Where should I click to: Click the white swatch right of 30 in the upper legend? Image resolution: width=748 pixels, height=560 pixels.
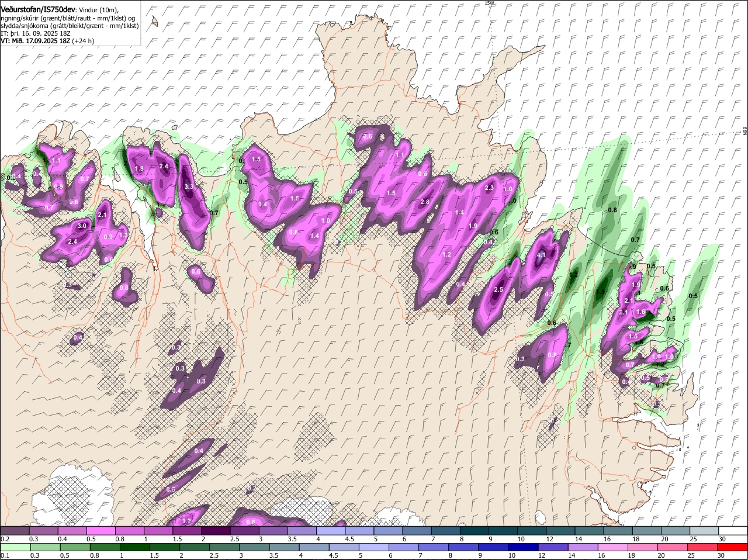[733, 531]
